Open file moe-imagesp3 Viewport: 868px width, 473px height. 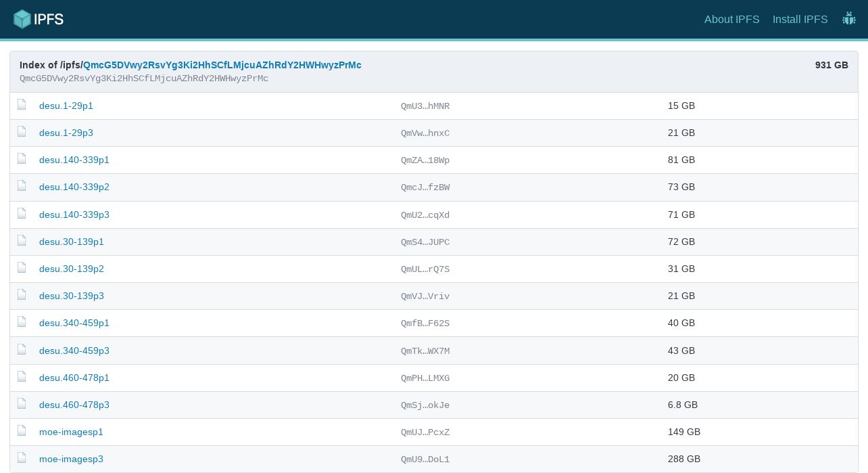(71, 459)
